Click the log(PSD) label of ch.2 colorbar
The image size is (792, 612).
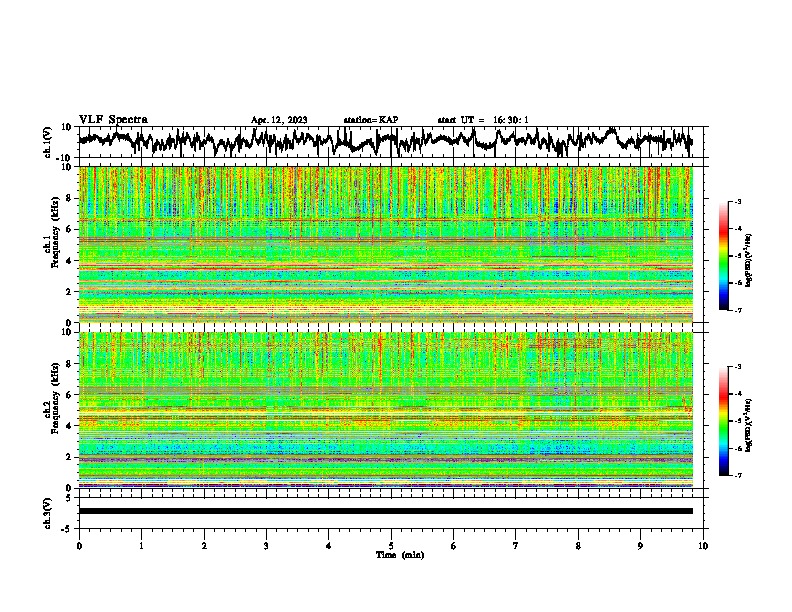coord(748,425)
